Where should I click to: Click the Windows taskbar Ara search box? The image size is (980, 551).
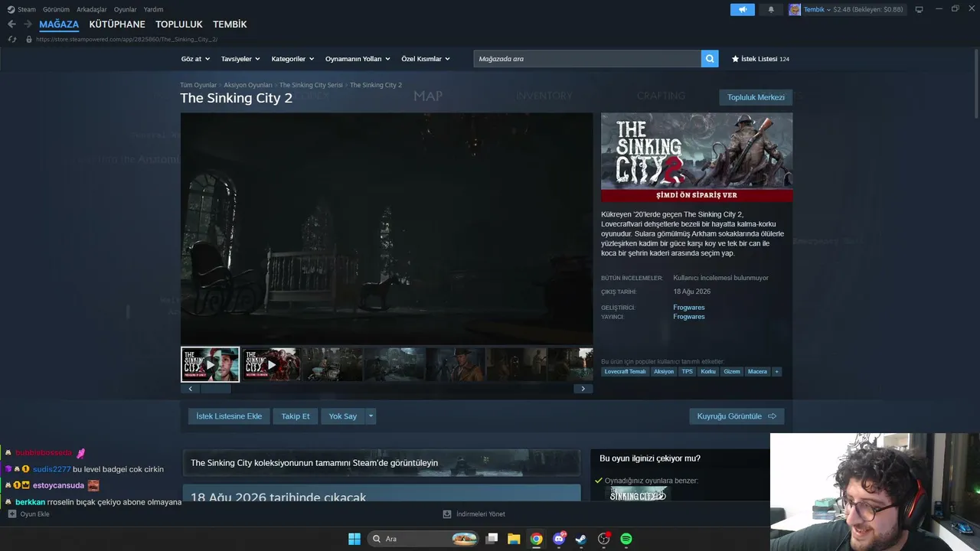point(423,539)
